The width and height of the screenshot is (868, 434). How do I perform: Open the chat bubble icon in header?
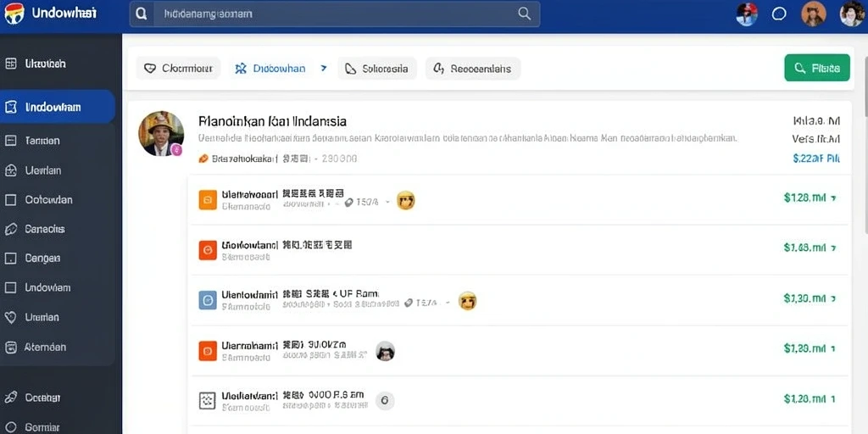(x=779, y=14)
